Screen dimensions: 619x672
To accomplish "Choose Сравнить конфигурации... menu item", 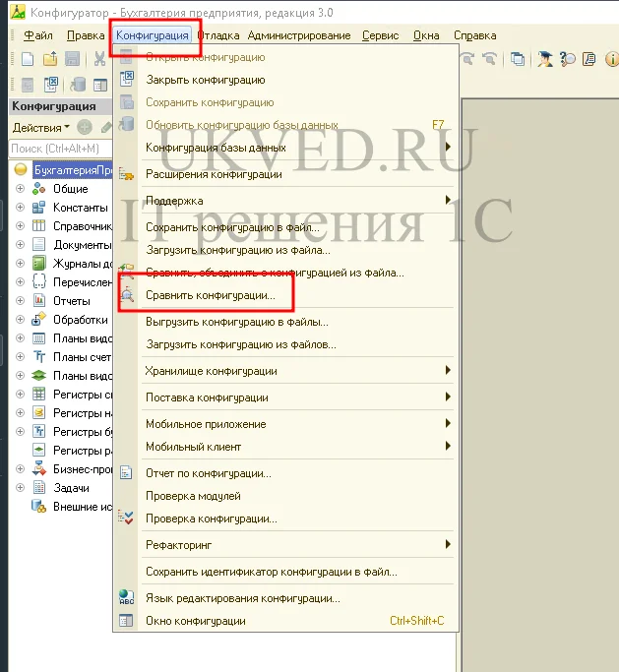I will 211,295.
